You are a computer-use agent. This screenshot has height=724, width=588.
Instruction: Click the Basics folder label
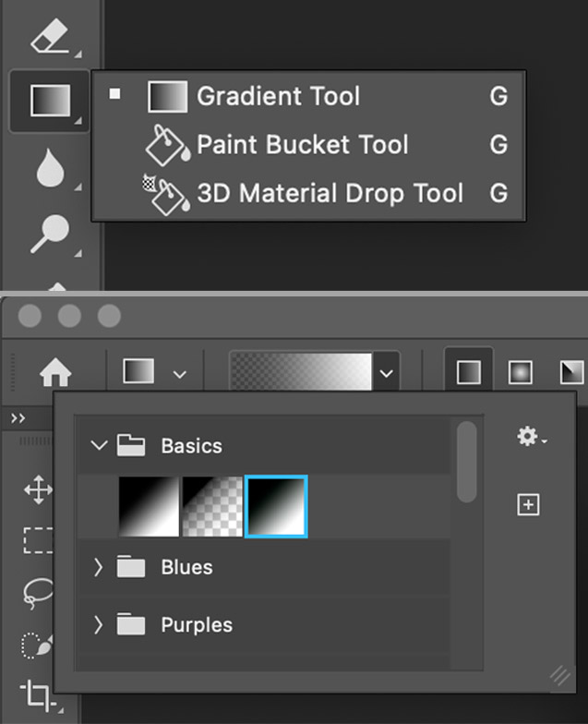click(192, 446)
